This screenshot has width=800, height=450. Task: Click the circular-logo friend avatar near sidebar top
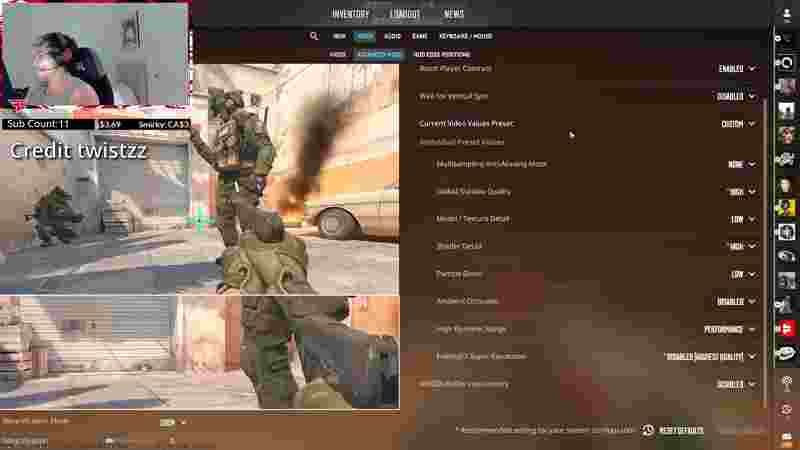tap(786, 63)
